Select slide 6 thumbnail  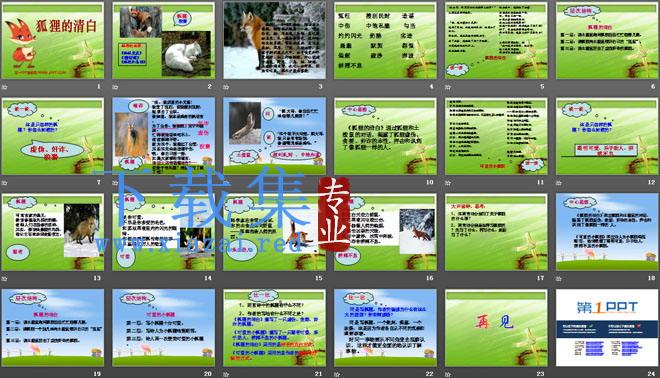607,40
